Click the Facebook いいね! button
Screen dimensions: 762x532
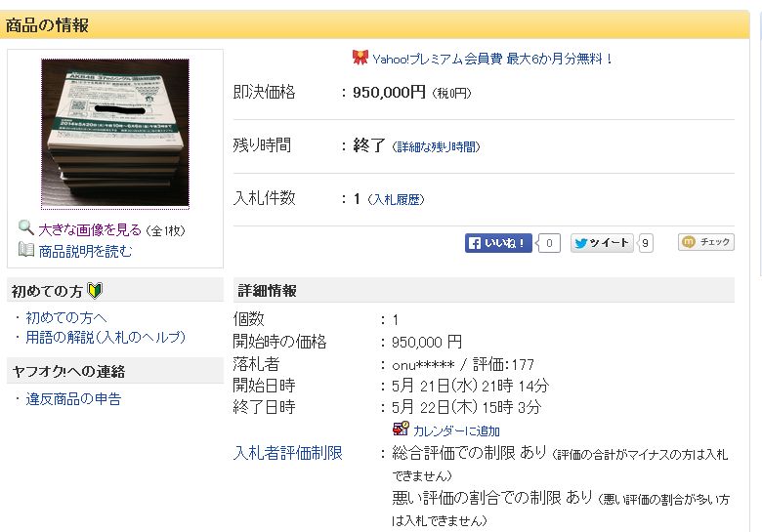[x=498, y=243]
